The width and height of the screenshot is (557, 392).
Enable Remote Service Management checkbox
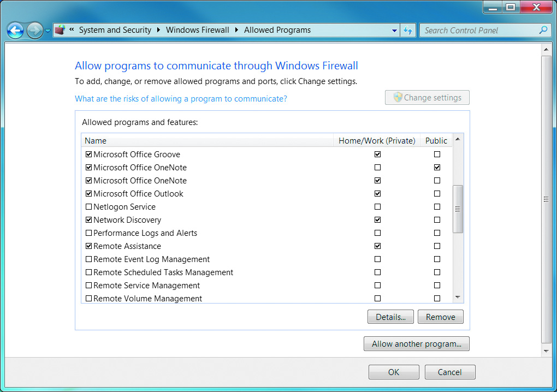[89, 286]
